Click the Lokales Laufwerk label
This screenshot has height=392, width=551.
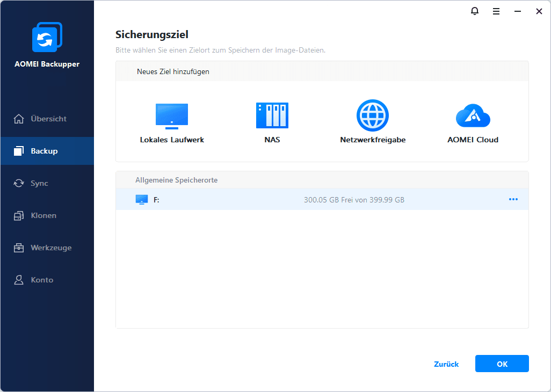click(x=172, y=140)
